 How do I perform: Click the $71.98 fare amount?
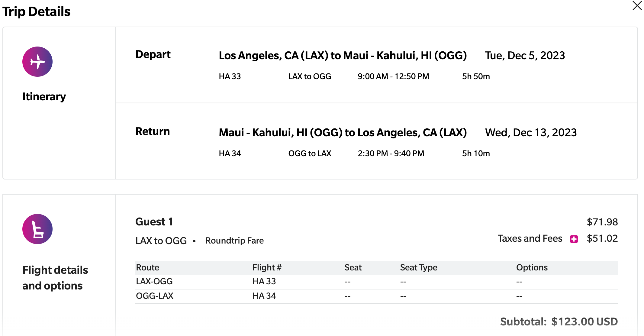(x=601, y=221)
